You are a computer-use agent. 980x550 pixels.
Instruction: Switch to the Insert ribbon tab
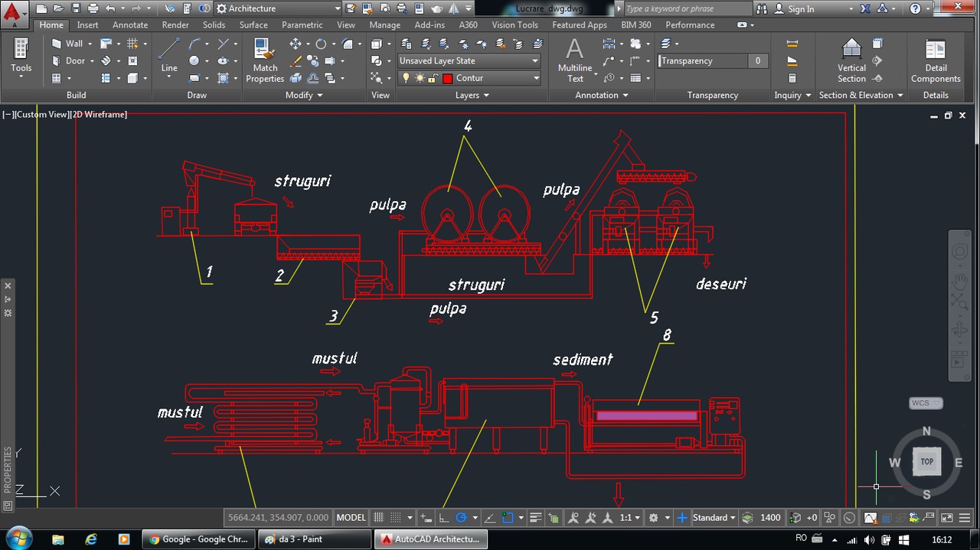coord(87,24)
